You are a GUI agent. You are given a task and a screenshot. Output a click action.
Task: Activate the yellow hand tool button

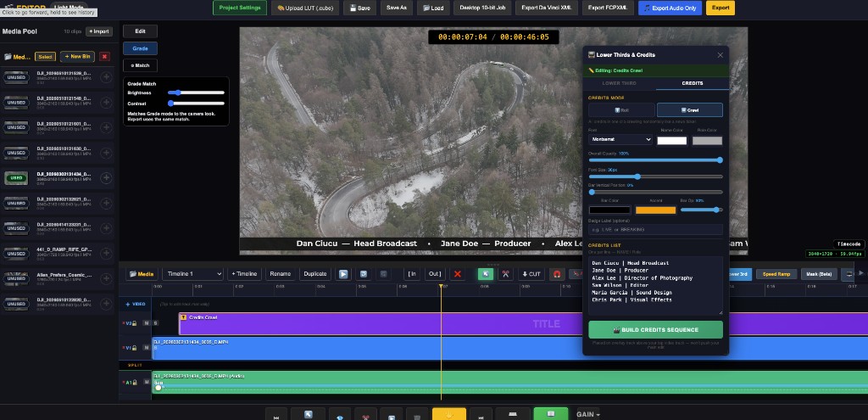[449, 414]
